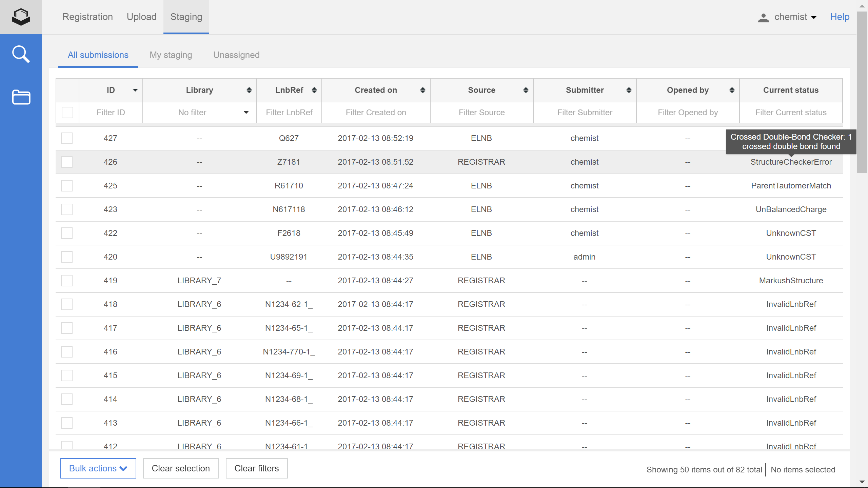Click the Filter Created on input field
Image resolution: width=868 pixels, height=488 pixels.
point(376,113)
